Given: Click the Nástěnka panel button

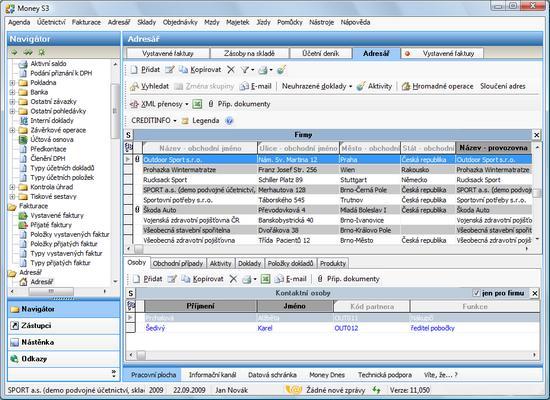Looking at the screenshot, I should [64, 342].
